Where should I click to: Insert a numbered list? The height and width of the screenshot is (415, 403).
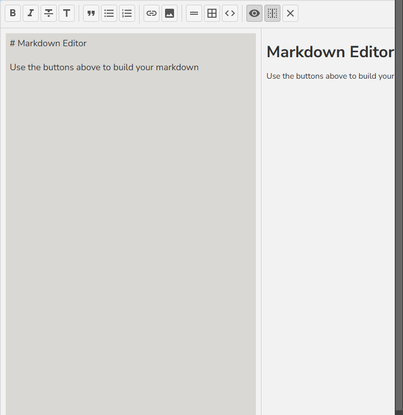[127, 13]
